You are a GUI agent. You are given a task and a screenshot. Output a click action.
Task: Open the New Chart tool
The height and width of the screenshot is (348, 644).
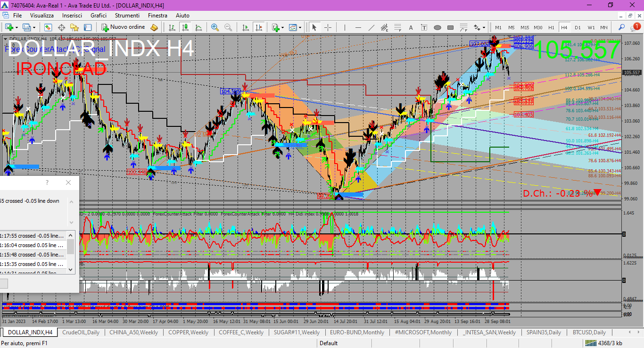pos(8,27)
